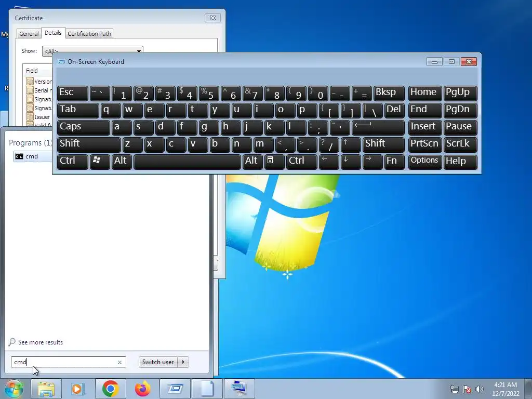Close the Certificate window
This screenshot has height=399, width=532.
212,18
